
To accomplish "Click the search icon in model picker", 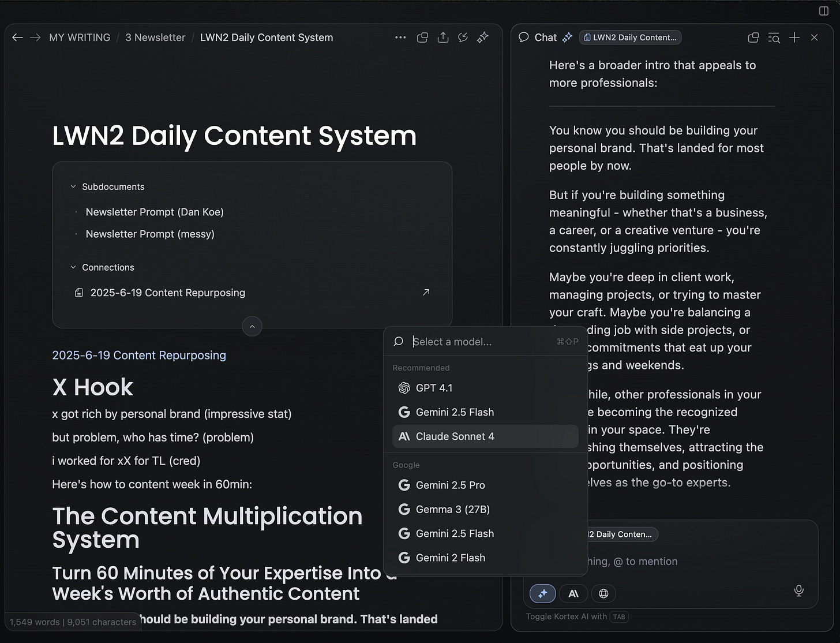I will tap(398, 342).
